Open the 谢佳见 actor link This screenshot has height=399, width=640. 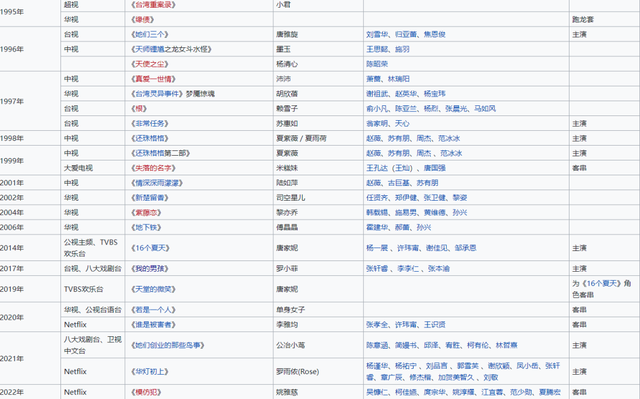(x=437, y=248)
